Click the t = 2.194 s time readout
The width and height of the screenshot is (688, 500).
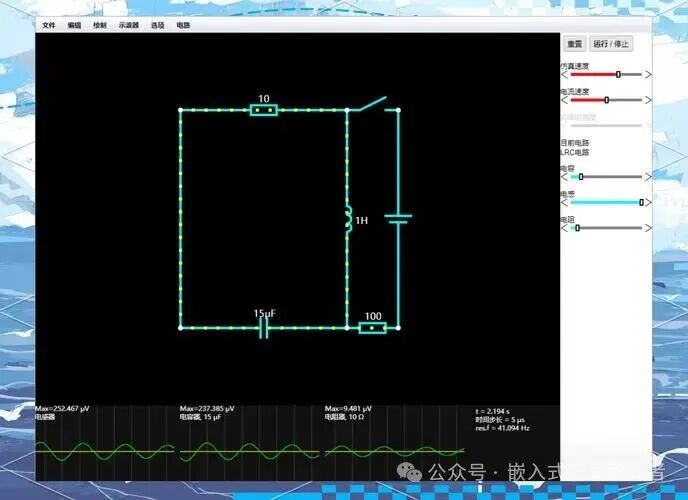tap(492, 411)
